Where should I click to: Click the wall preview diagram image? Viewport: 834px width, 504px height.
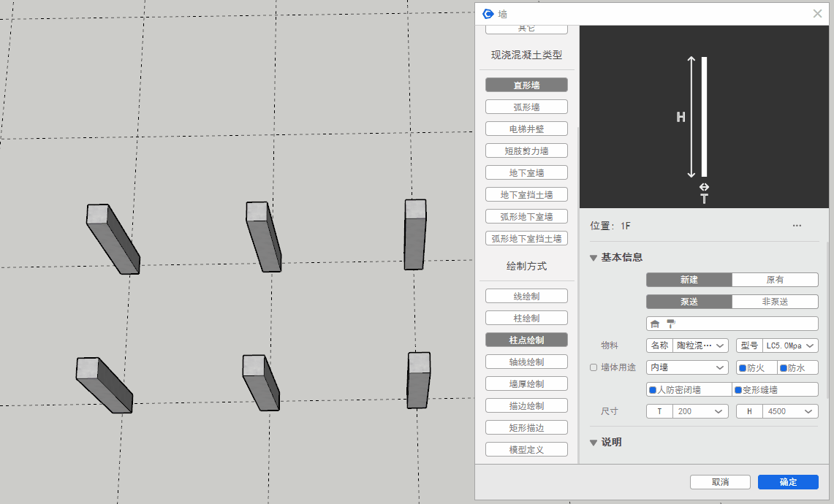coord(703,117)
